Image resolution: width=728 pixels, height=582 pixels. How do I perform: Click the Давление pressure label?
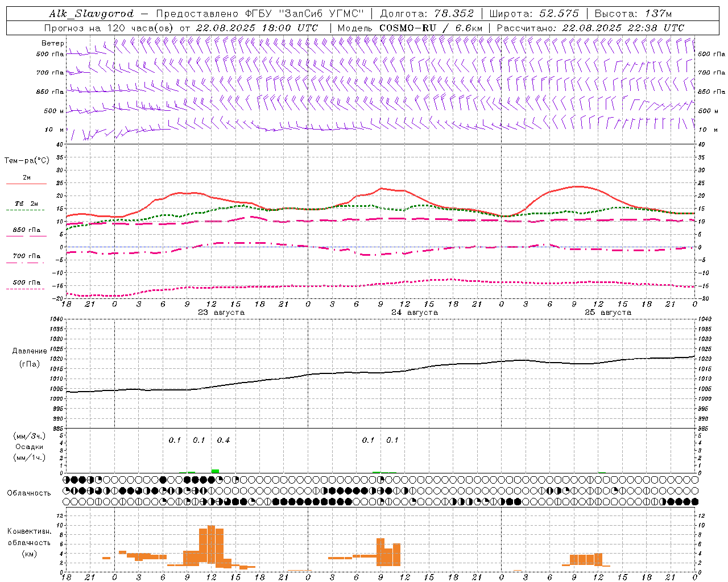[x=30, y=351]
